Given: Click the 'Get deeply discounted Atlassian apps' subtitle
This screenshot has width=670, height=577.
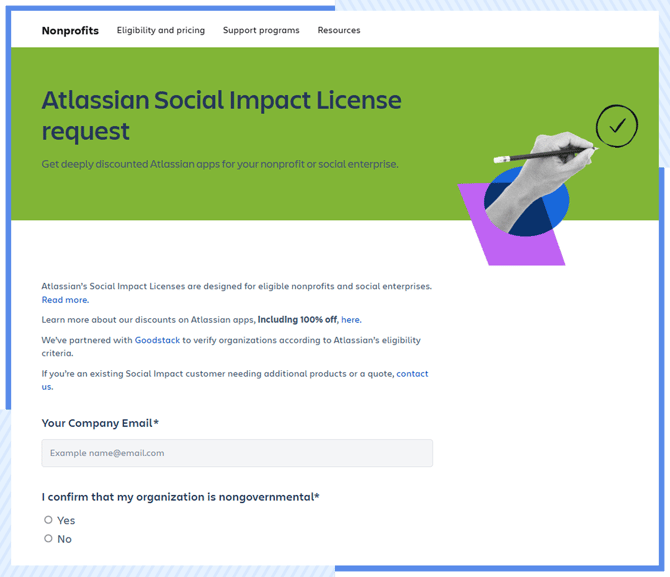Looking at the screenshot, I should [220, 164].
